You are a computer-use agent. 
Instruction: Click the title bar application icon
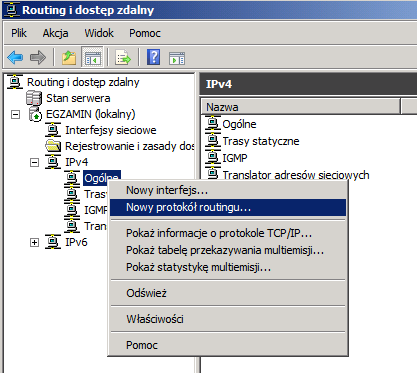11,10
